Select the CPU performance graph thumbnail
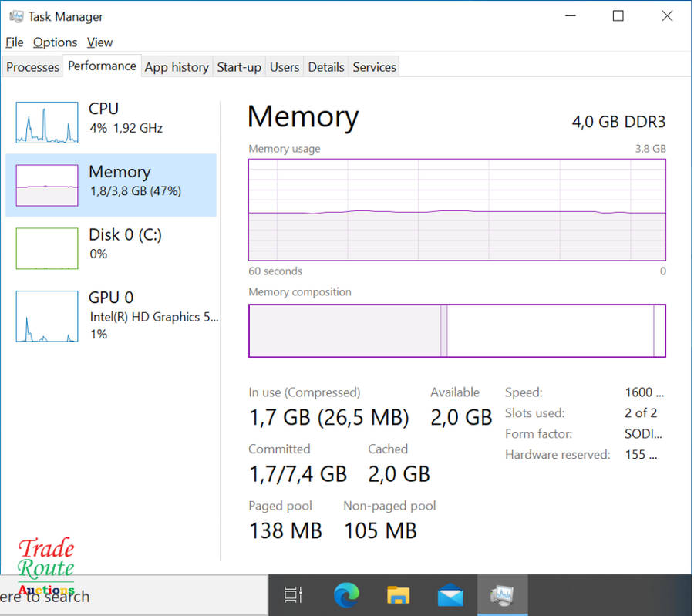Image resolution: width=694 pixels, height=616 pixels. coord(47,122)
